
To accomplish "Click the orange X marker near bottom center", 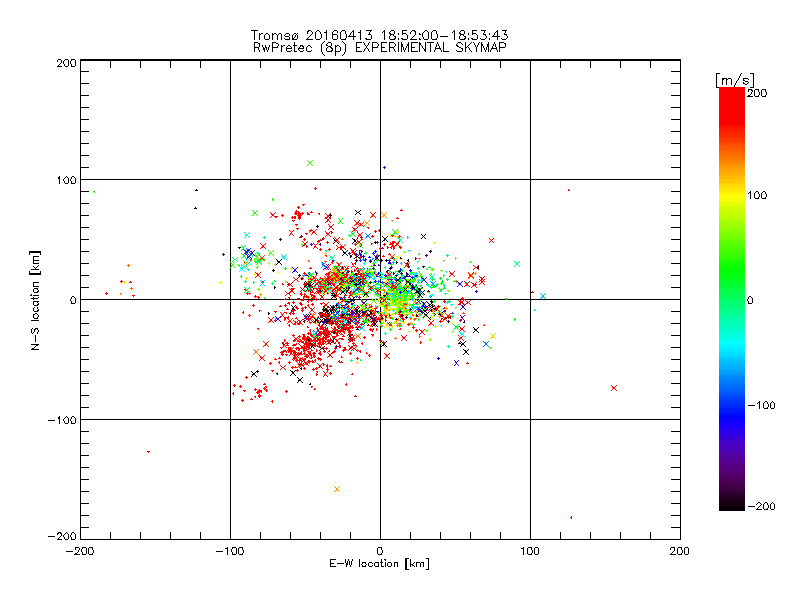I will click(x=337, y=489).
